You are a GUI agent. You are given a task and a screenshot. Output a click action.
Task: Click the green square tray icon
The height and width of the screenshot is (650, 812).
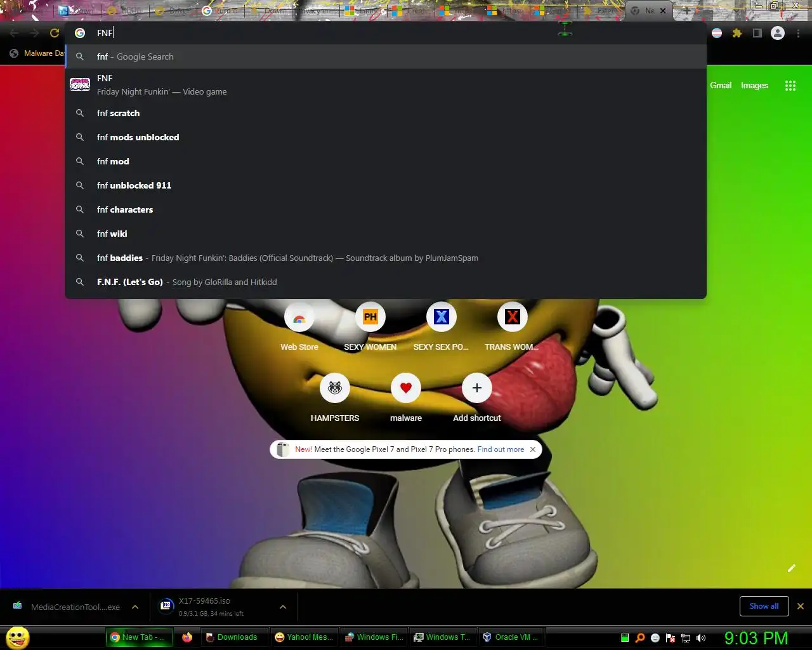pos(625,638)
